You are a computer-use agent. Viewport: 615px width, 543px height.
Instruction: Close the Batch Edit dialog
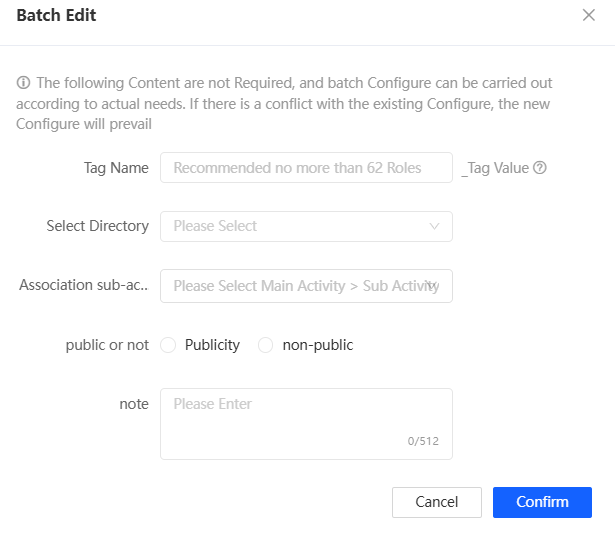588,16
